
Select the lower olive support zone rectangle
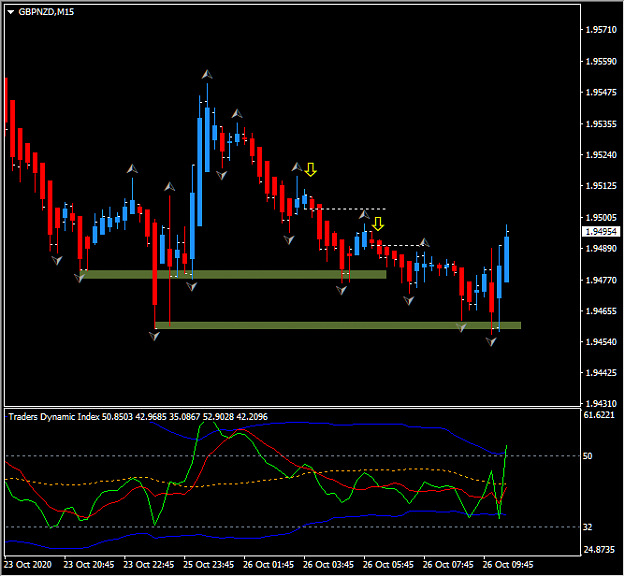pos(338,326)
